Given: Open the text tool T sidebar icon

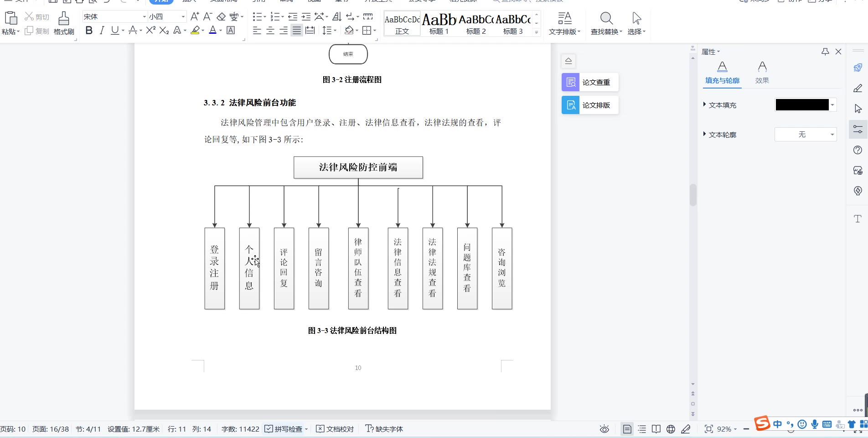Looking at the screenshot, I should pyautogui.click(x=858, y=219).
